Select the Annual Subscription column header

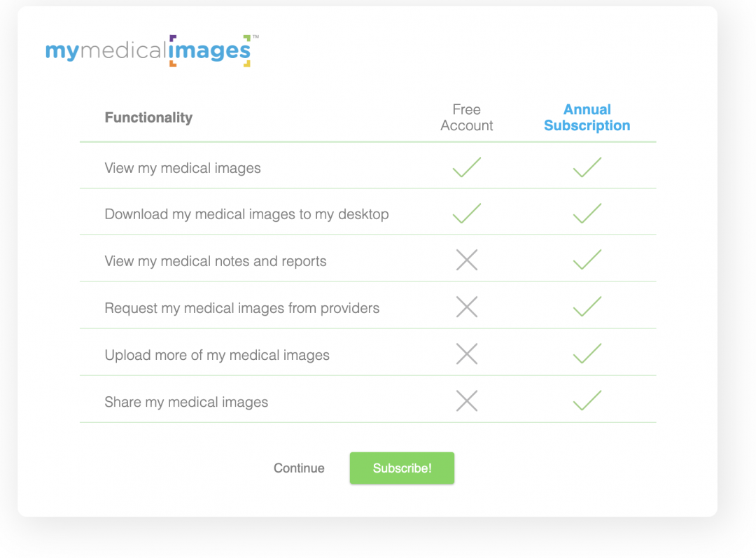(x=587, y=117)
